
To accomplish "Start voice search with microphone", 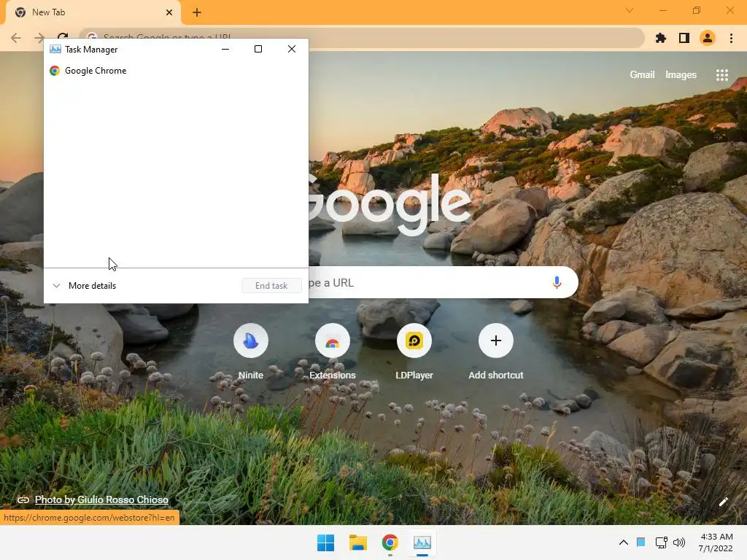I will (x=557, y=282).
